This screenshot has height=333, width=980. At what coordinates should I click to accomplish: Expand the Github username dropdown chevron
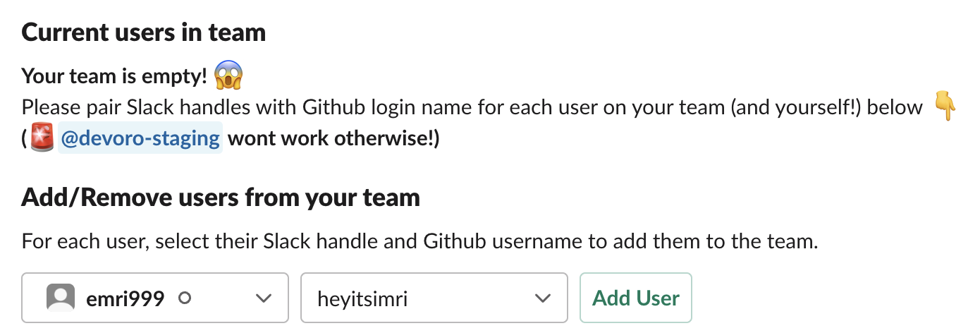point(542,298)
